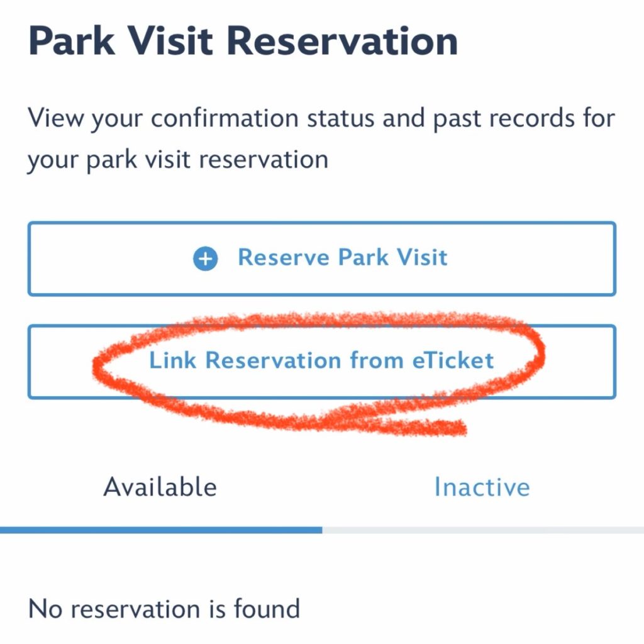Choose Reserve Park Visit to start booking
Screen dimensions: 644x644
click(x=322, y=257)
